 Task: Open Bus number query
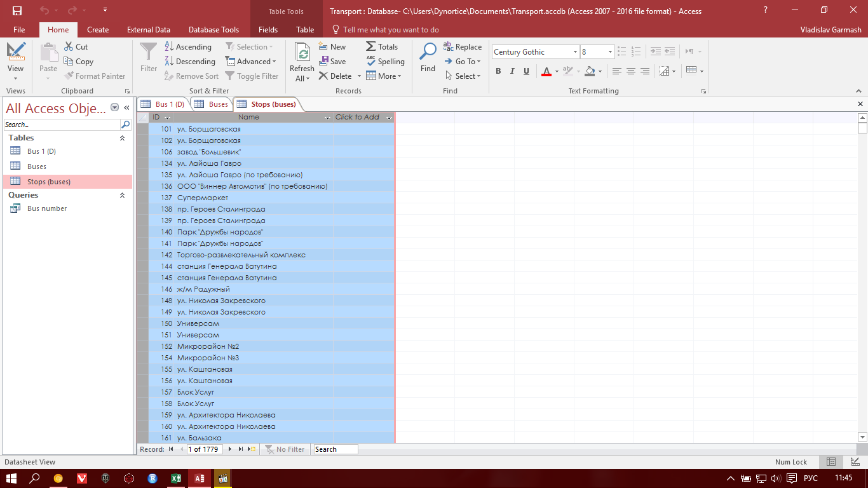47,208
